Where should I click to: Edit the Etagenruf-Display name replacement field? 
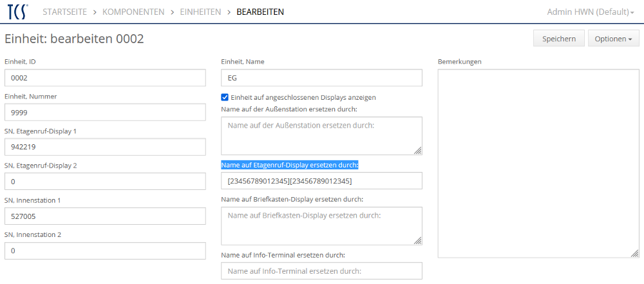[321, 181]
